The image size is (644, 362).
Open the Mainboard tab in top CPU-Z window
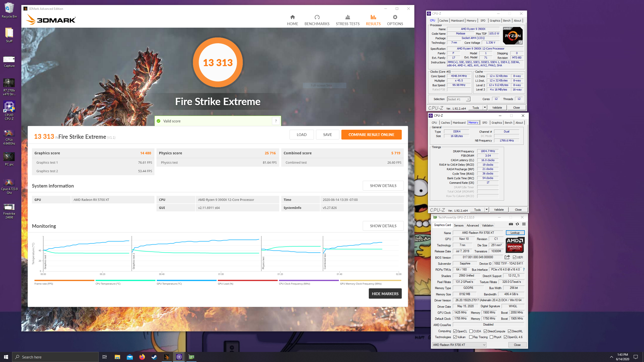tap(457, 21)
